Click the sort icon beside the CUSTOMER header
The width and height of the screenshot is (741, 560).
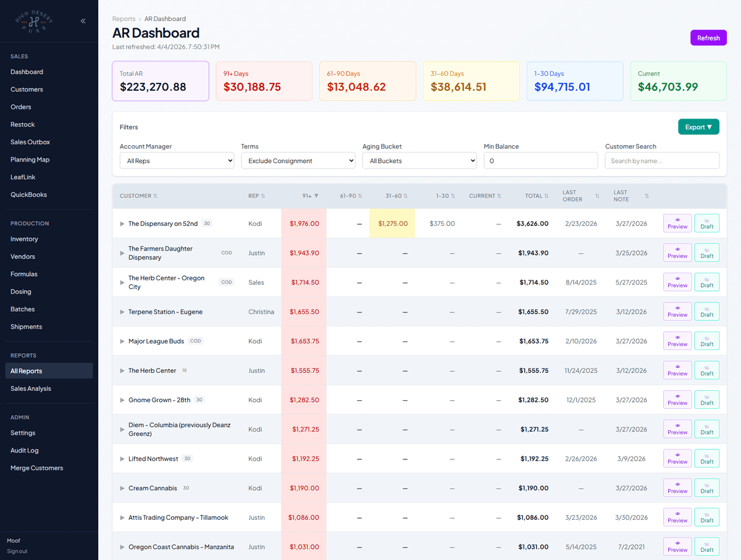pos(154,196)
